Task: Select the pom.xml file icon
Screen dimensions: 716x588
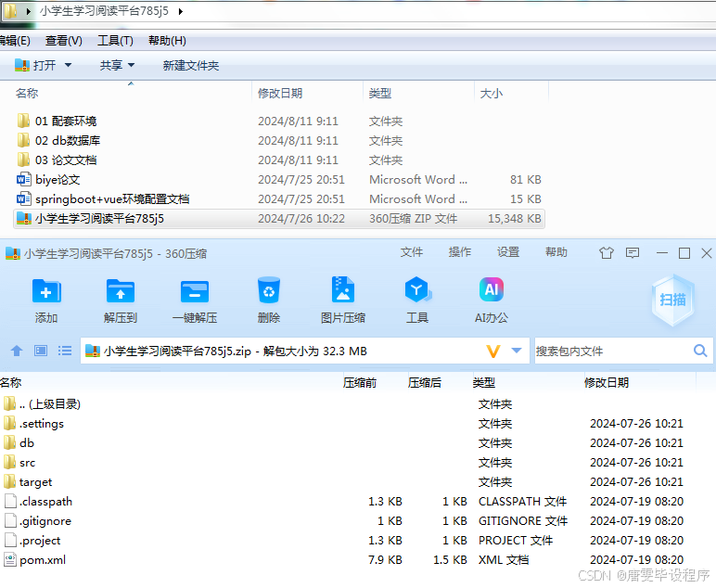Action: tap(9, 559)
